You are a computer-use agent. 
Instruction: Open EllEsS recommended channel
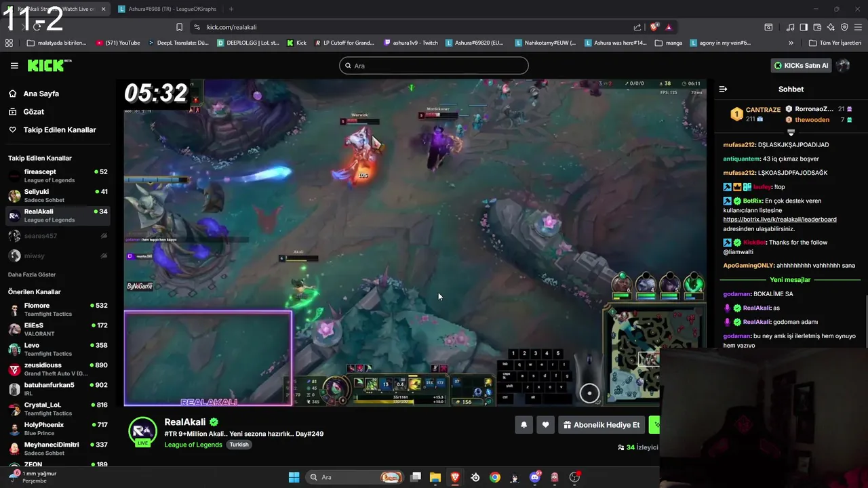pyautogui.click(x=58, y=329)
